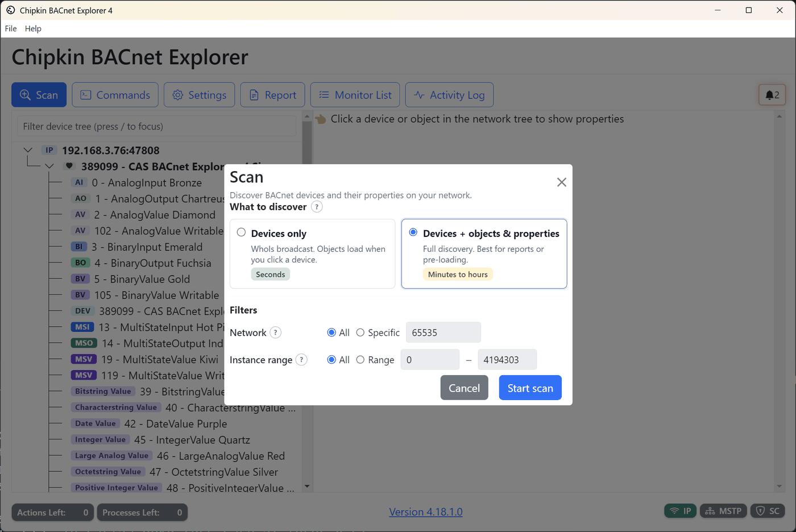The height and width of the screenshot is (532, 796).
Task: Click the Characterstring Value badge
Action: point(116,407)
